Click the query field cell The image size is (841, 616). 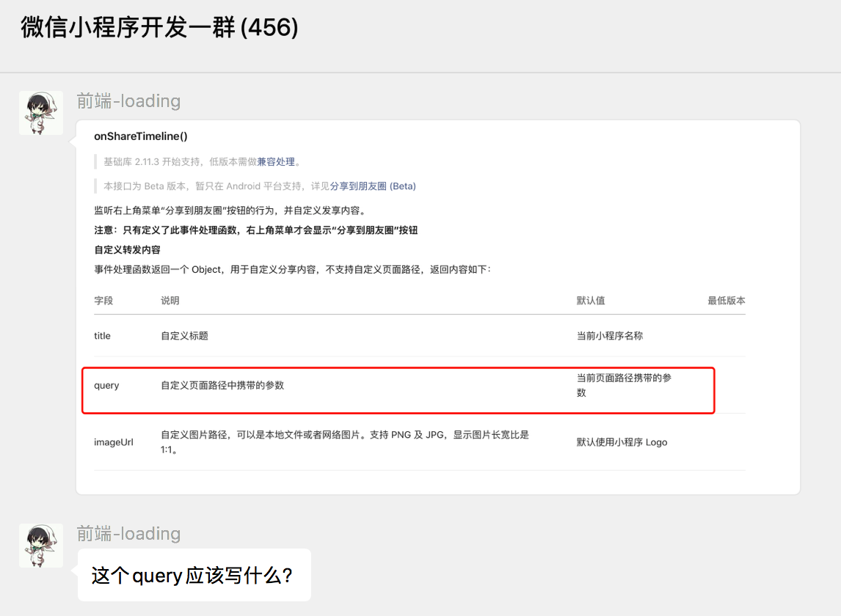106,386
